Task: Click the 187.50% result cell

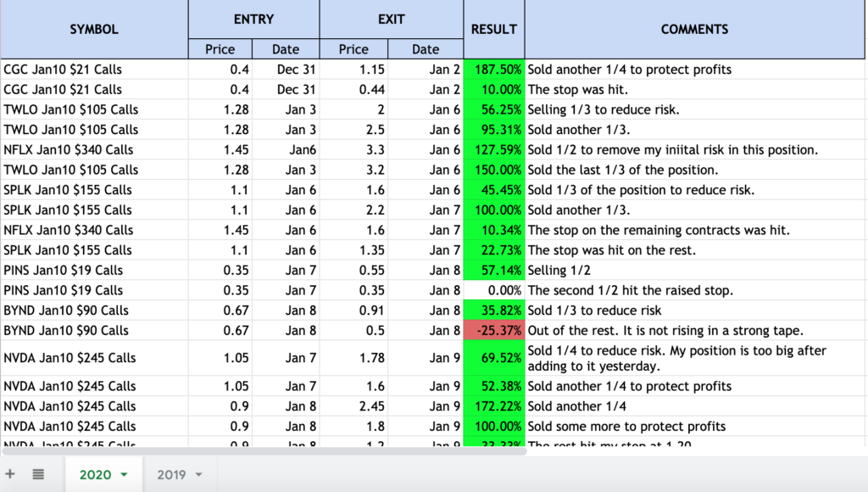Action: [494, 70]
